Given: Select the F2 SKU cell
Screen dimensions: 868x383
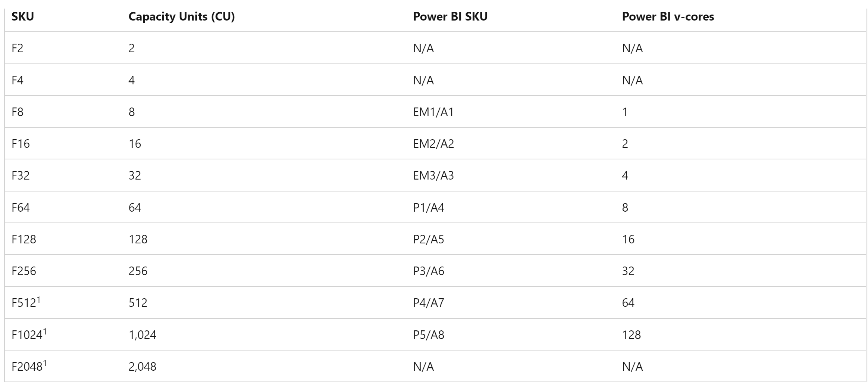Looking at the screenshot, I should pyautogui.click(x=18, y=48).
